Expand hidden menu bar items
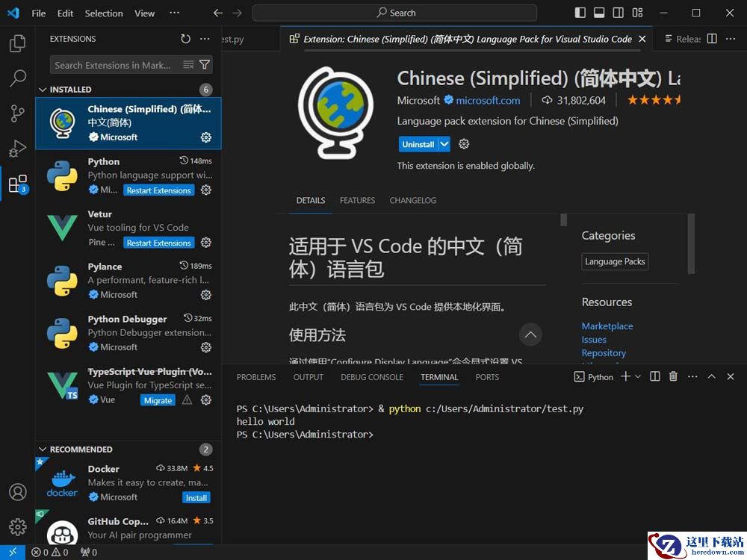 click(x=174, y=13)
